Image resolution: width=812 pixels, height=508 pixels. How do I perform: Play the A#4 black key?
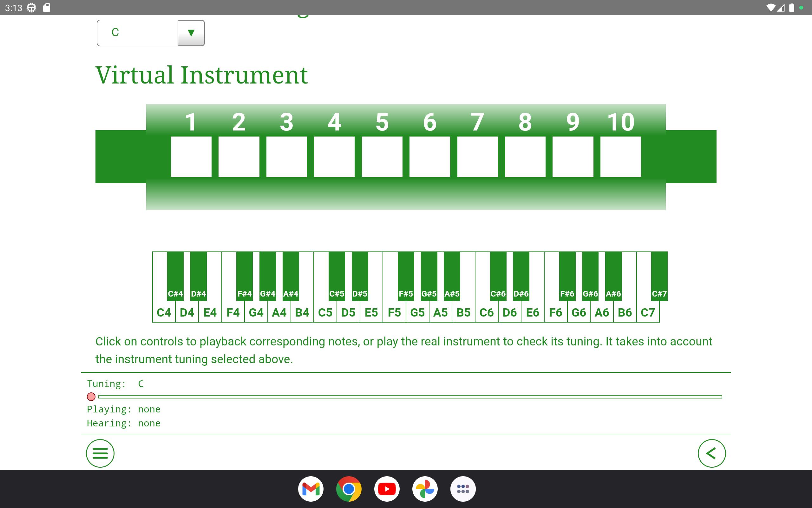tap(291, 276)
